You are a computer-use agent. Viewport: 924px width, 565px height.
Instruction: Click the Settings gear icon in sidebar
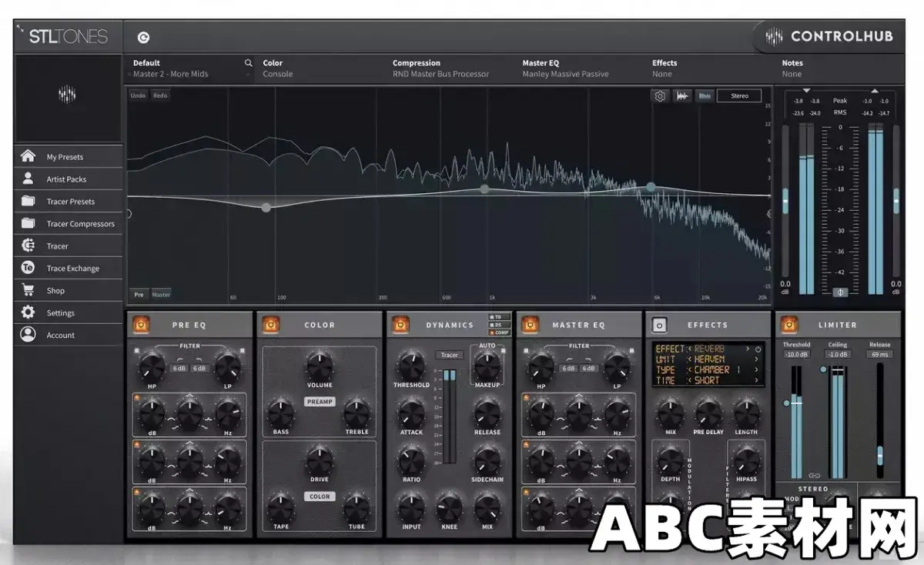(28, 313)
